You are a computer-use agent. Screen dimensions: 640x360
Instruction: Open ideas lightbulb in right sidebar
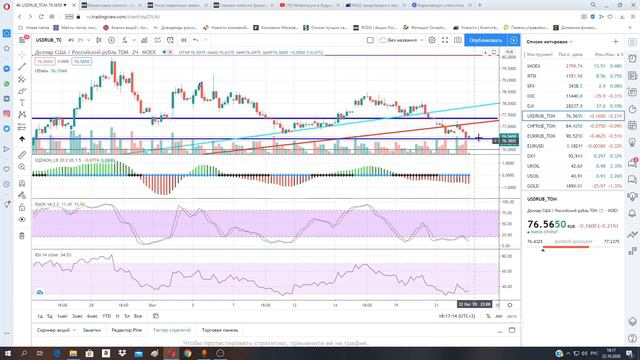point(632,142)
